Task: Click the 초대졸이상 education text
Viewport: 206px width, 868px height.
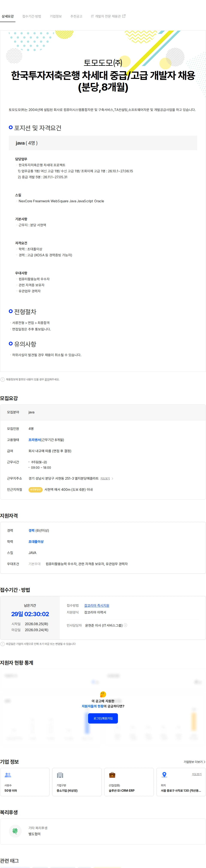Action: tap(36, 542)
